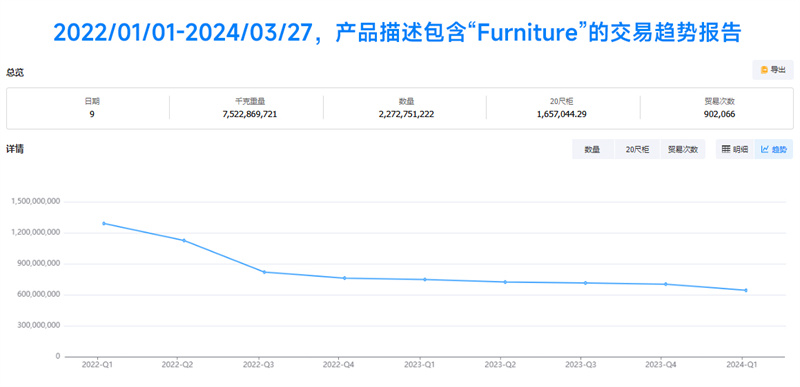Click the 2022-Q4 data point

click(344, 278)
